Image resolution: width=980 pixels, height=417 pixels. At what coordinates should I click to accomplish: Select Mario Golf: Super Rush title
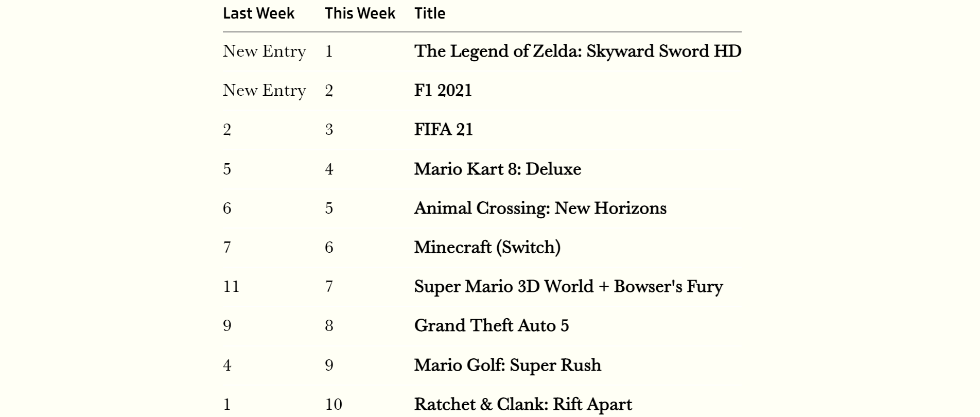507,366
